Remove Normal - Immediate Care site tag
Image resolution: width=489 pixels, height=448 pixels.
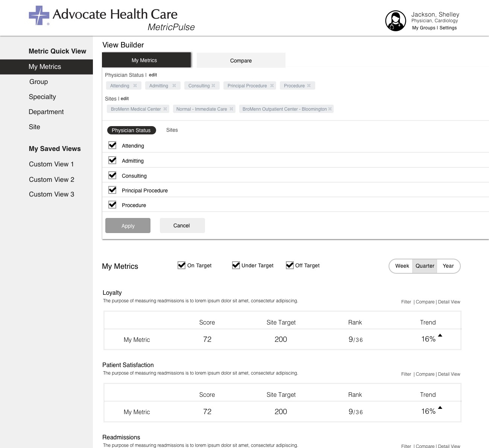pyautogui.click(x=231, y=109)
